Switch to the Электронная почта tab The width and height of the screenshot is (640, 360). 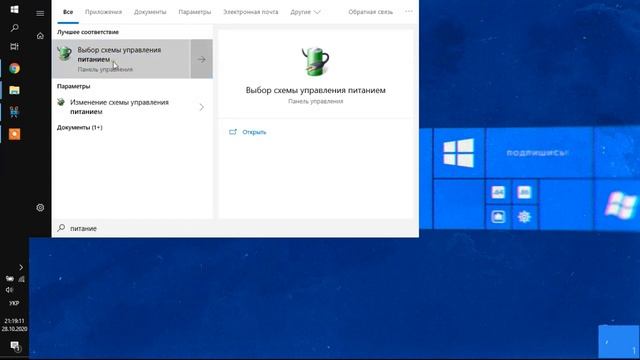251,12
